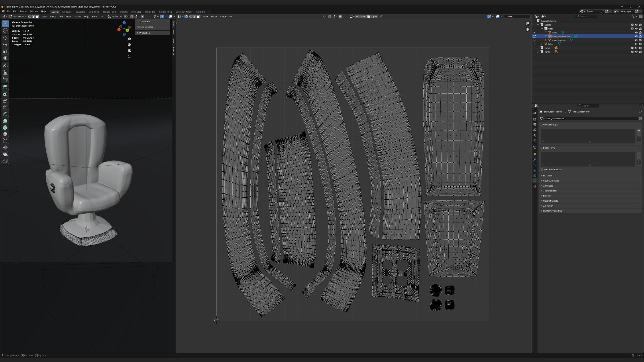Select the Annotate pencil tool

tap(5, 66)
